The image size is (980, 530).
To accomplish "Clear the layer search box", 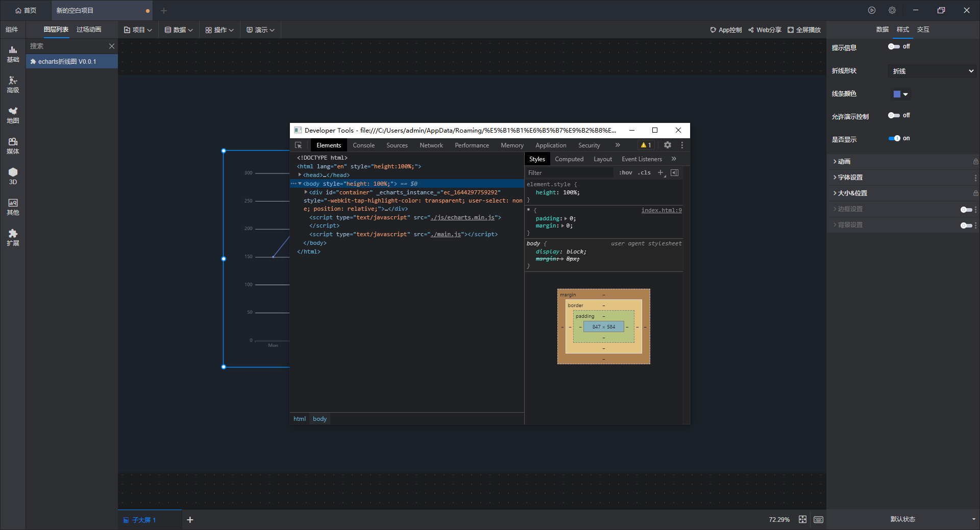I will point(112,46).
